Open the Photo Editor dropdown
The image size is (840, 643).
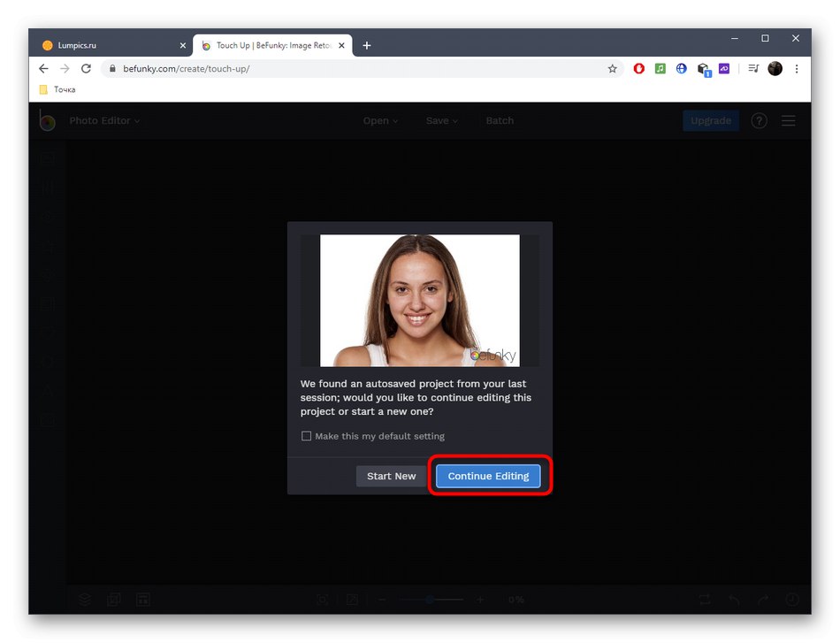pyautogui.click(x=104, y=120)
